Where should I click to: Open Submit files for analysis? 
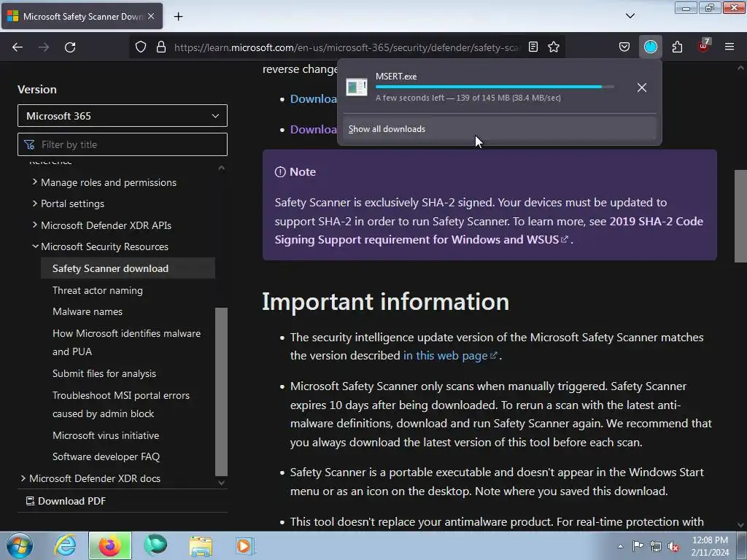point(104,373)
